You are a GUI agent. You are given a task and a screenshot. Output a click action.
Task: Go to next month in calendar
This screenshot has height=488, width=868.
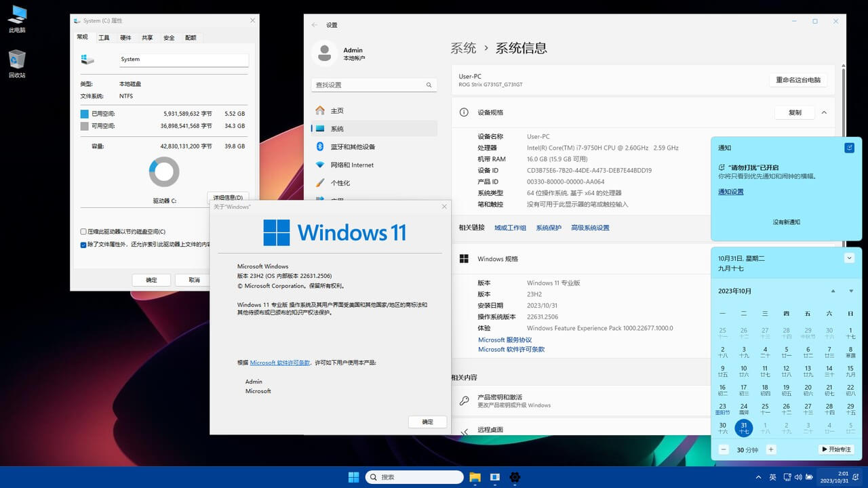pos(851,291)
